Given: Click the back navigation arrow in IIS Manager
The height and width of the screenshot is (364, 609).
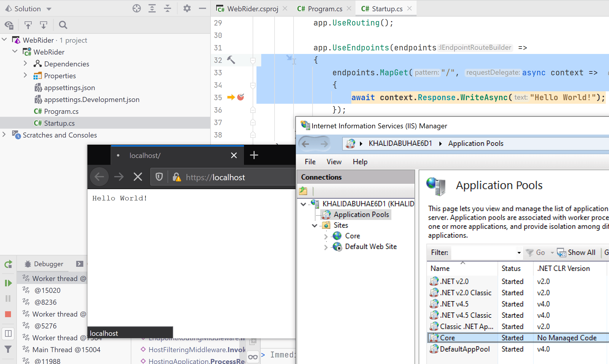Looking at the screenshot, I should (306, 144).
